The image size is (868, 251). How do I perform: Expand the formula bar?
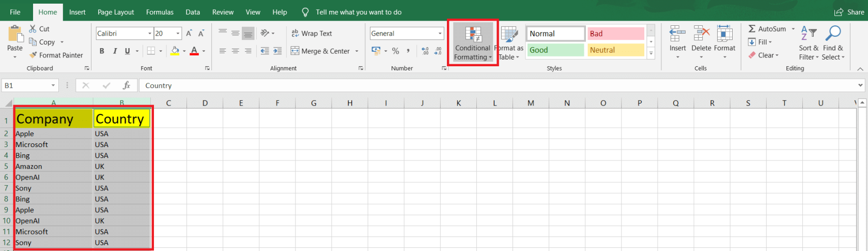tap(860, 85)
